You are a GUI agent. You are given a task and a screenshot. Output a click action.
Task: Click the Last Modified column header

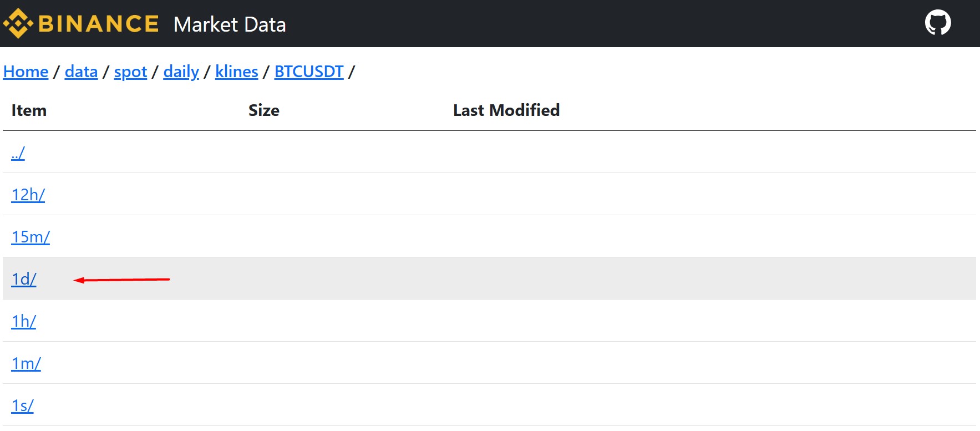coord(506,110)
